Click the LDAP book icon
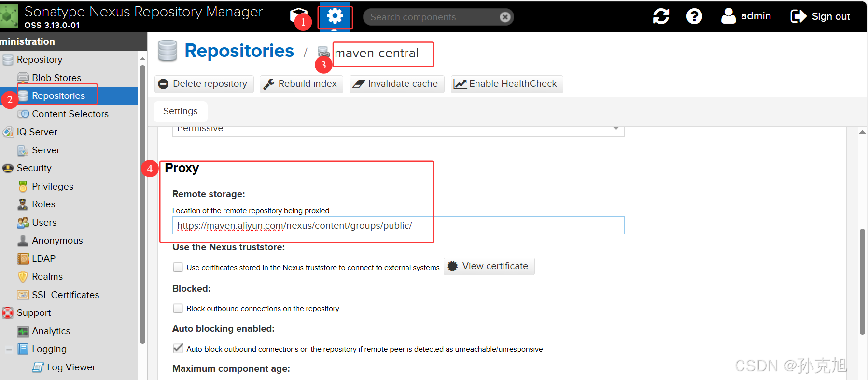Image resolution: width=868 pixels, height=380 pixels. [23, 258]
